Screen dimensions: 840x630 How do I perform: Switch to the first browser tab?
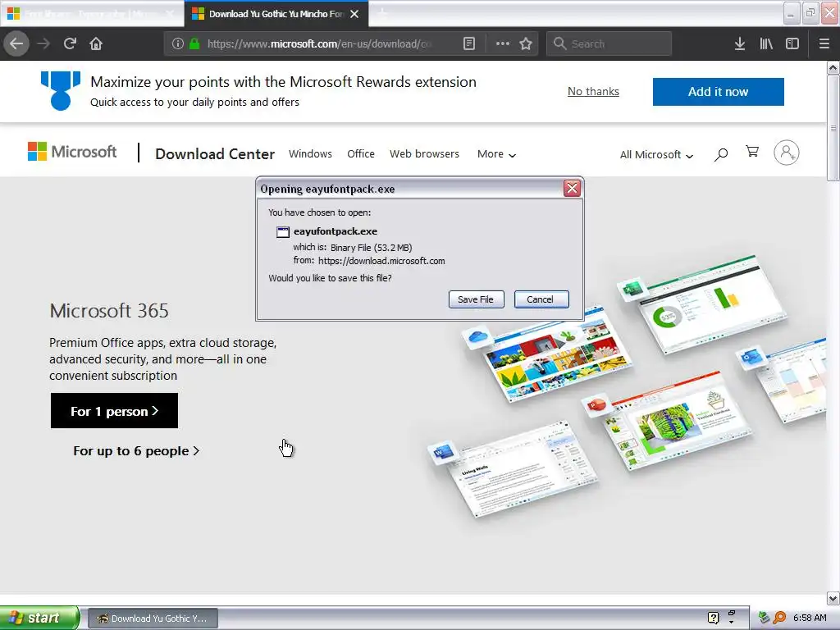(91, 14)
